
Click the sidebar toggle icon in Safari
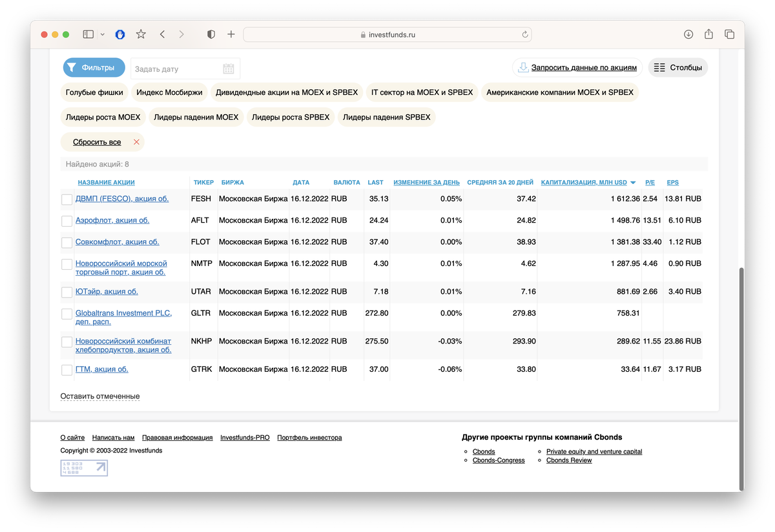tap(87, 34)
